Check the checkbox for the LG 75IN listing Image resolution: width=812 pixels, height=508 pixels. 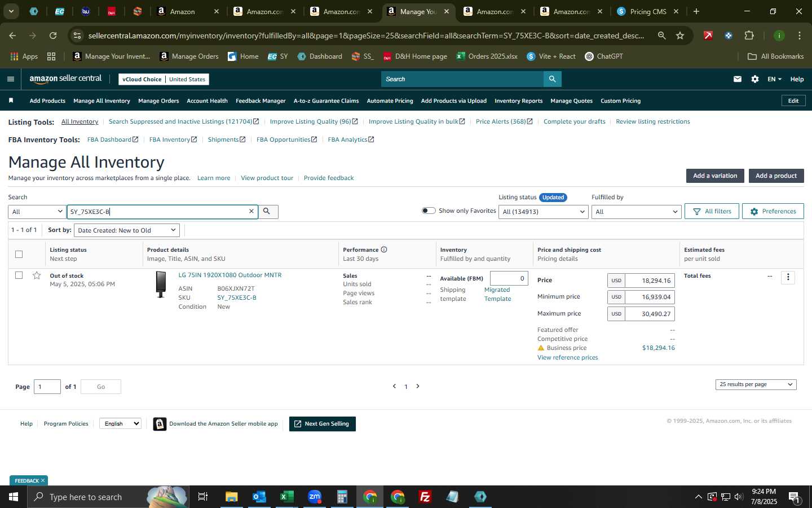tap(19, 275)
